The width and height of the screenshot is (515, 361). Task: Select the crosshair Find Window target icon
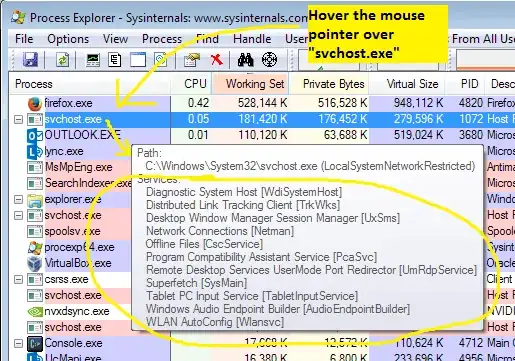[269, 60]
